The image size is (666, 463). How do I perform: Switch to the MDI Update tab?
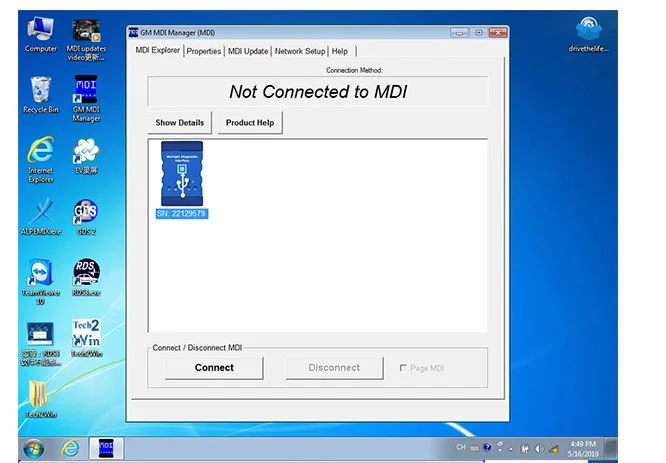tap(248, 51)
